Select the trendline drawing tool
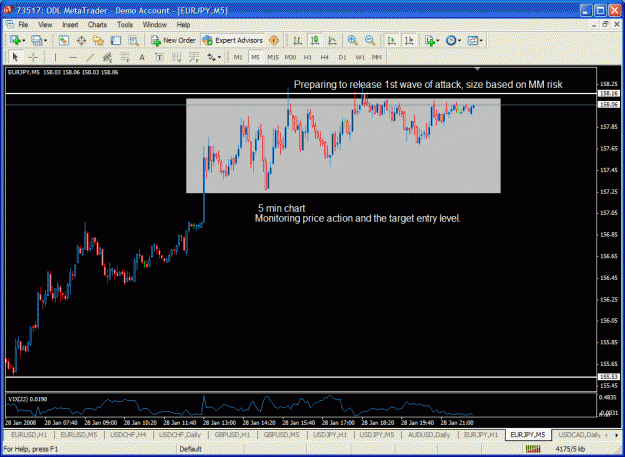Screen dimensions: 625x457 pos(90,57)
